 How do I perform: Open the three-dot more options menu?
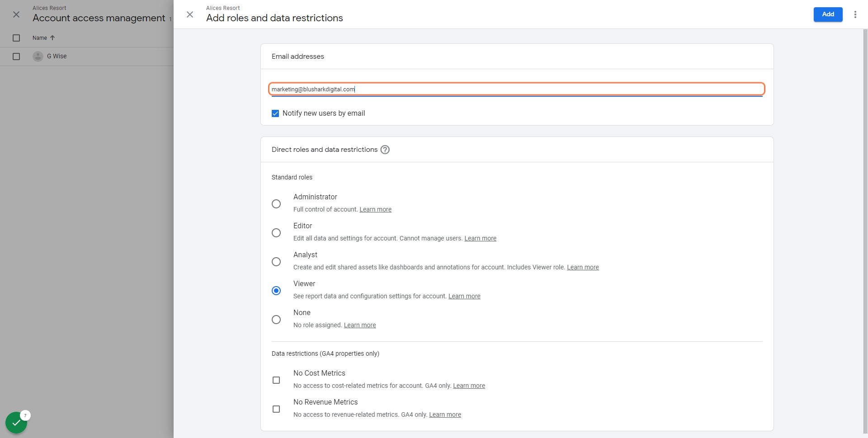click(855, 14)
